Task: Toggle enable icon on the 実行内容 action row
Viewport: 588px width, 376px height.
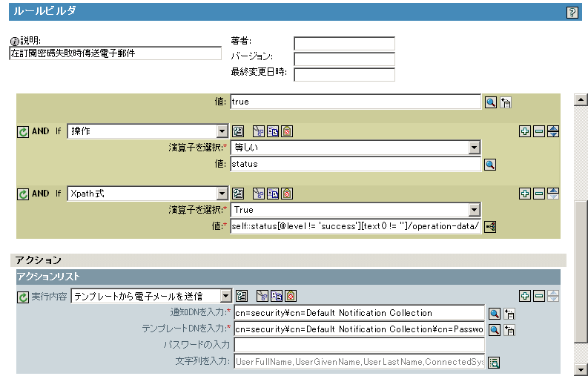Action: pyautogui.click(x=23, y=297)
